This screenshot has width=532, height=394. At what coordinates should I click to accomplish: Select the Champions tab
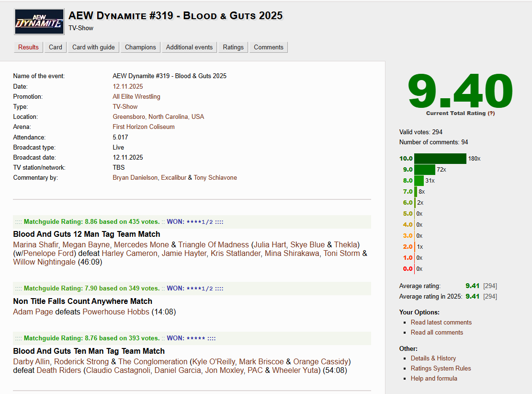pyautogui.click(x=140, y=47)
